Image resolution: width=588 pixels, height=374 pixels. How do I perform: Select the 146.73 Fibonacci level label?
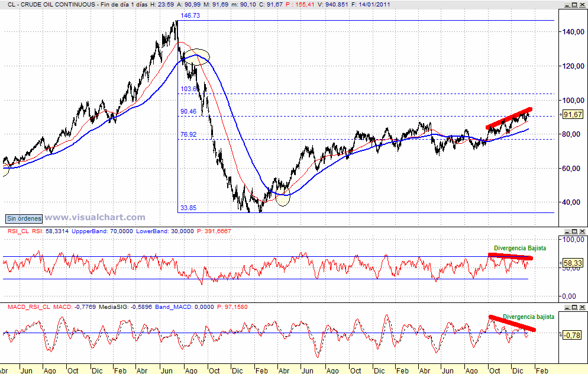coord(190,16)
